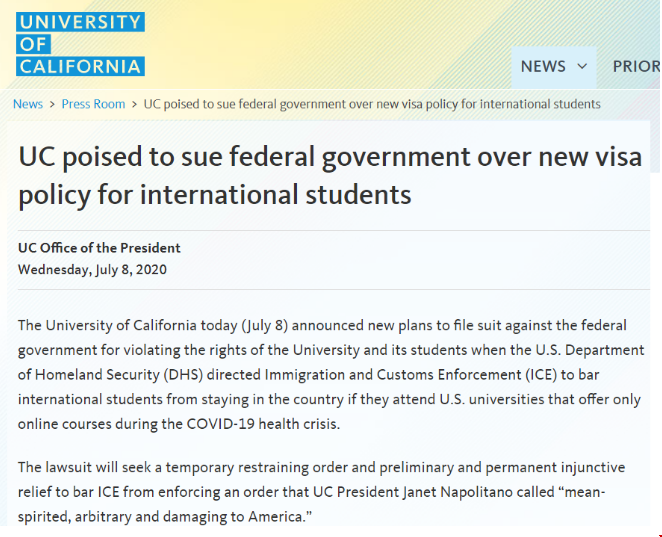This screenshot has height=537, width=662.
Task: Click the current page breadcrumb title
Action: [x=372, y=104]
